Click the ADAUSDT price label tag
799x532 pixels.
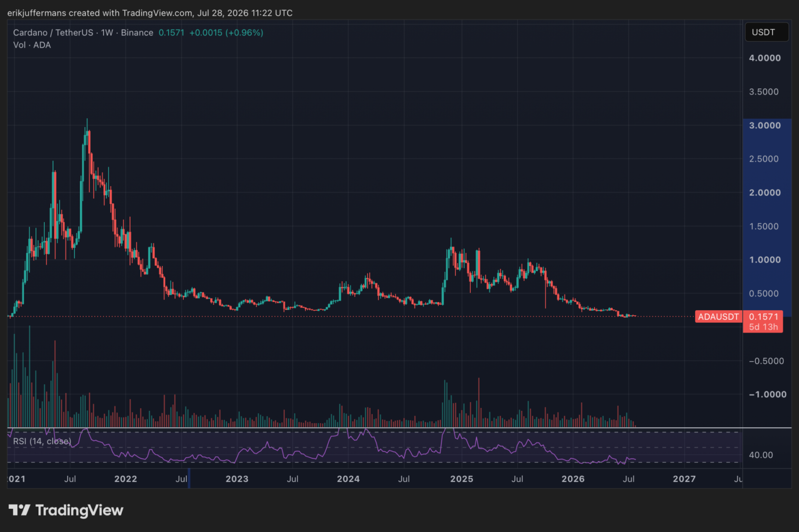(x=718, y=317)
